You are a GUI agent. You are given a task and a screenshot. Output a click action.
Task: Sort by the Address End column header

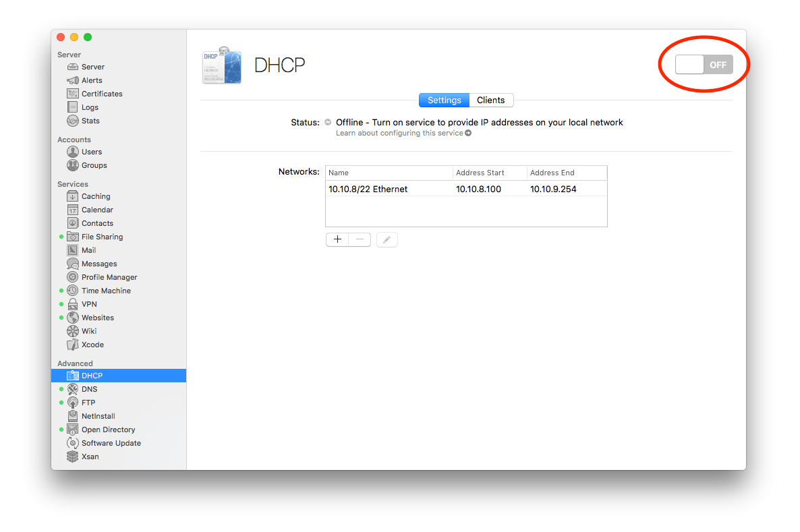pyautogui.click(x=567, y=173)
